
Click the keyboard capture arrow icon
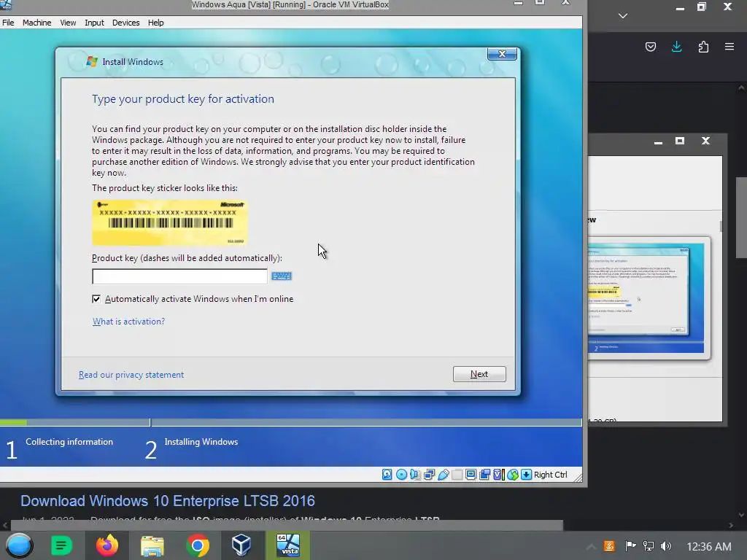[x=527, y=474]
